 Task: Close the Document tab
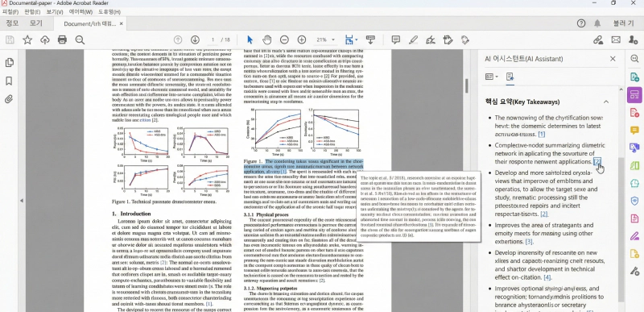pyautogui.click(x=122, y=24)
